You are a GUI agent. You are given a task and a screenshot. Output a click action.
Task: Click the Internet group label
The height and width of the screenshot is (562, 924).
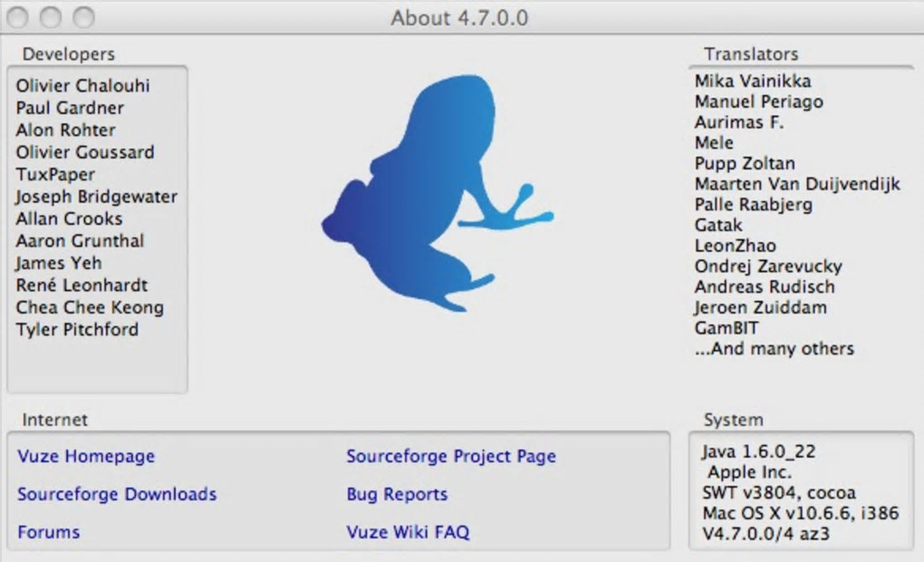click(x=54, y=420)
